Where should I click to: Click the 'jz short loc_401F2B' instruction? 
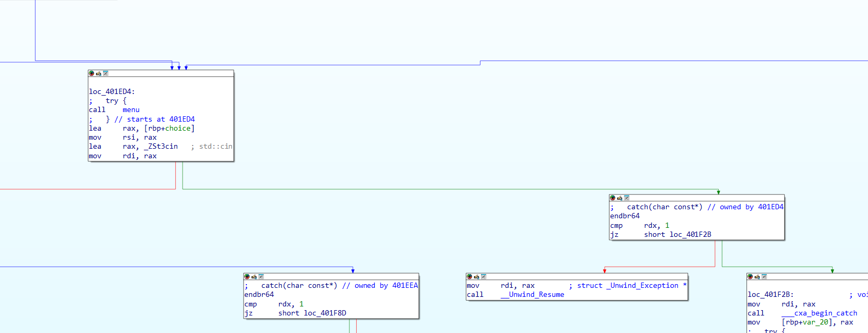(x=660, y=235)
